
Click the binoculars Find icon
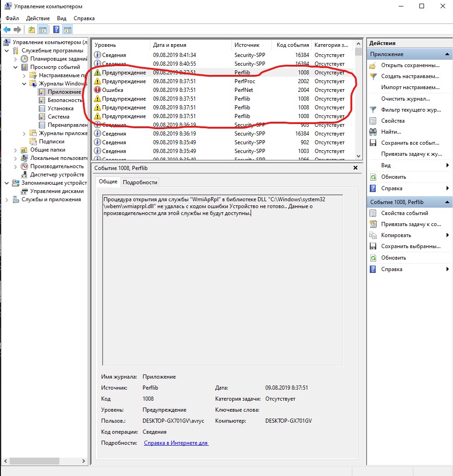click(x=373, y=132)
